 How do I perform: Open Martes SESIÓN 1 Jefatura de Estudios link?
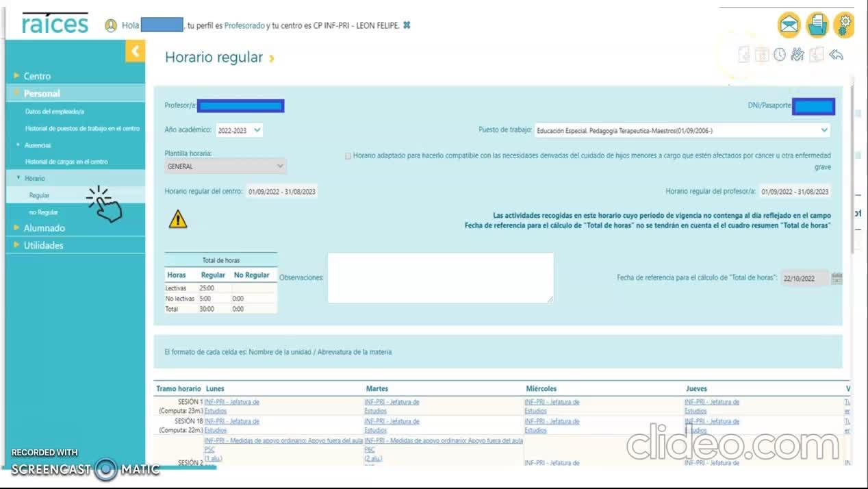click(392, 406)
